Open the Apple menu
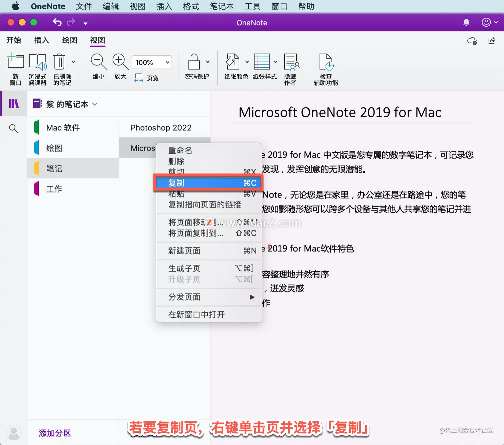504x445 pixels. pos(15,6)
